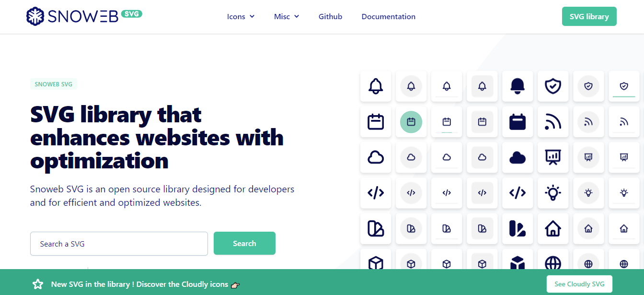Click the filled dark bell icon
The height and width of the screenshot is (295, 644).
tap(517, 86)
